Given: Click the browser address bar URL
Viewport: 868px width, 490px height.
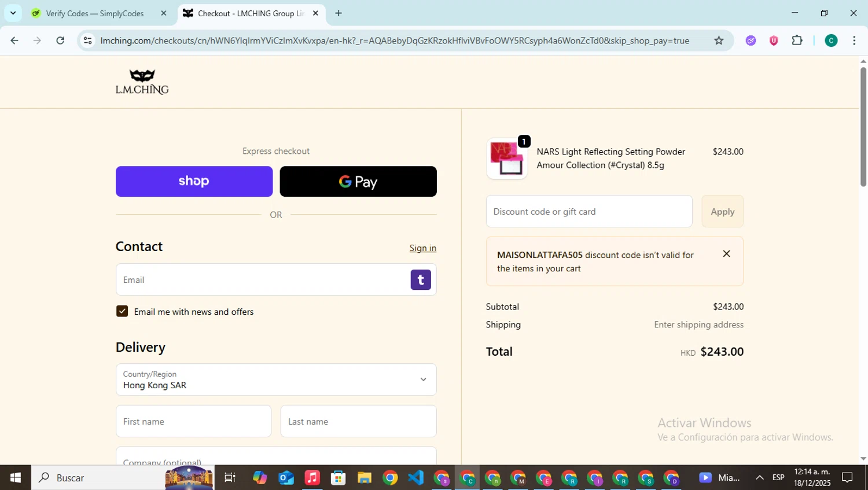Looking at the screenshot, I should pyautogui.click(x=395, y=40).
